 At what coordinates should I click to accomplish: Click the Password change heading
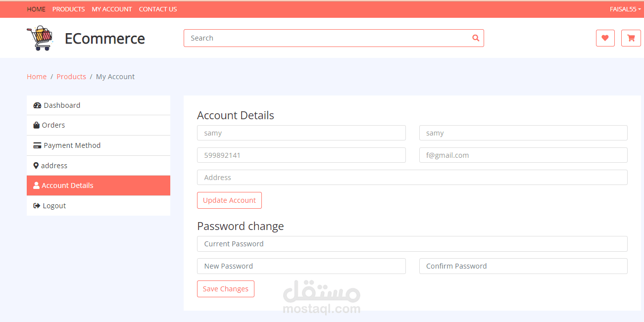point(241,226)
